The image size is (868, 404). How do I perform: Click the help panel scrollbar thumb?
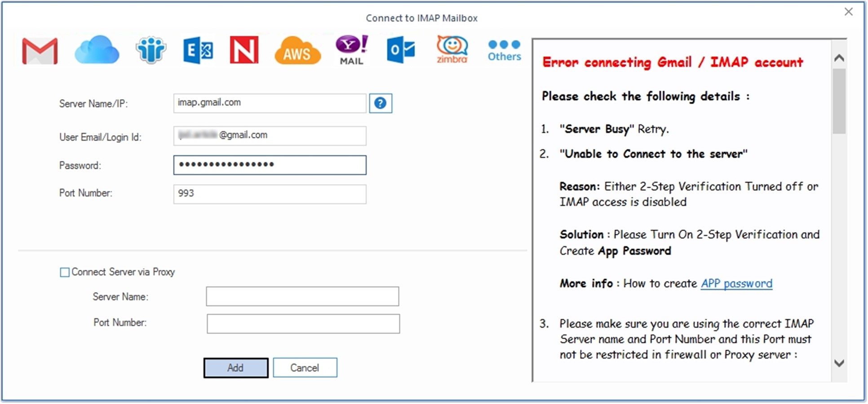(x=839, y=101)
